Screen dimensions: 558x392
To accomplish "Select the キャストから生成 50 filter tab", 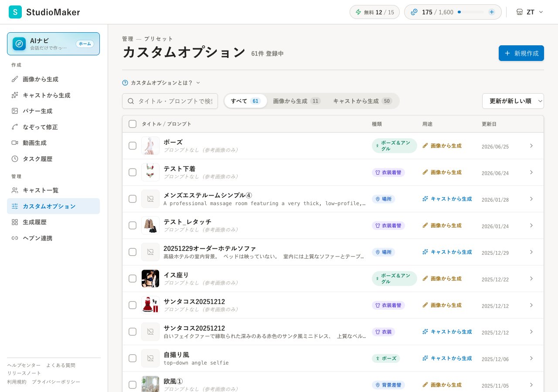I will tap(363, 101).
